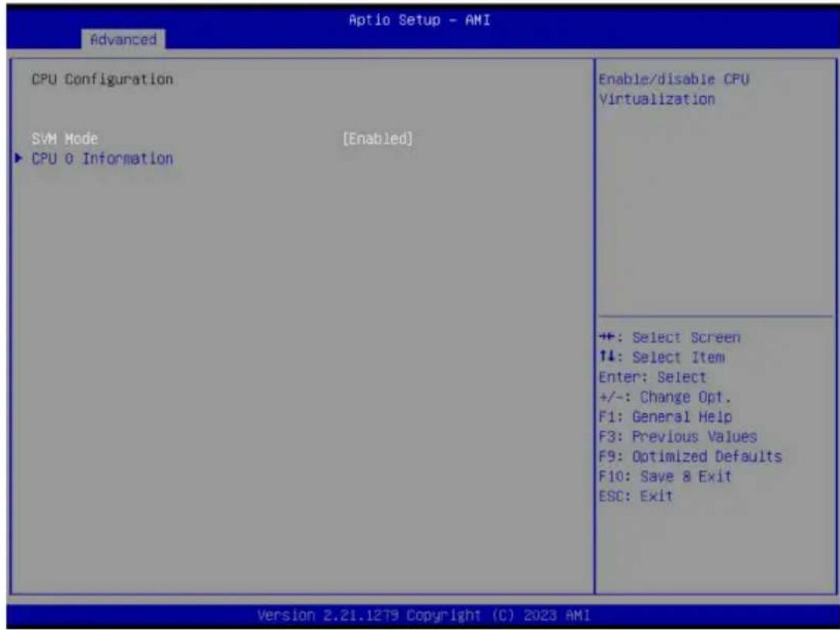
Task: Click the +/-: Change Opt. hint
Action: [665, 397]
